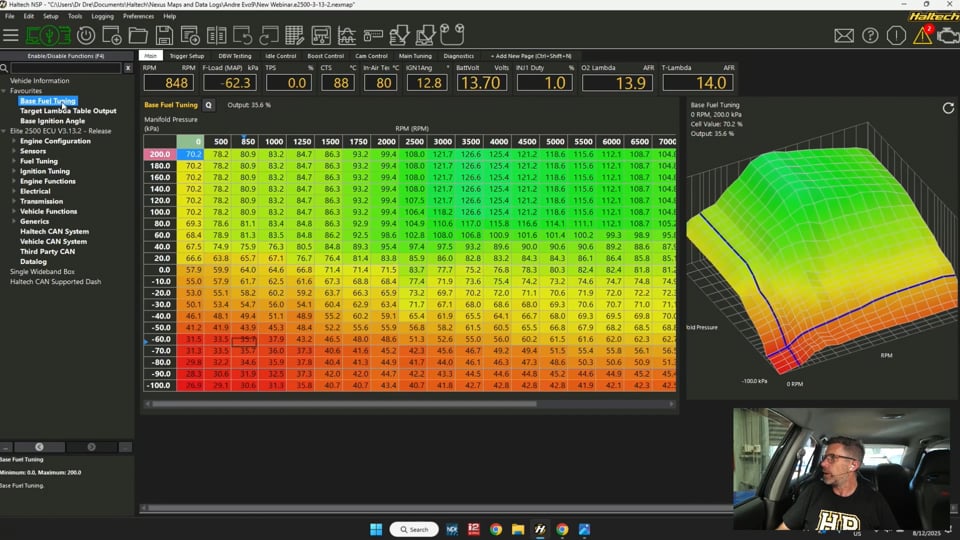Viewport: 960px width, 540px height.
Task: Click the check engine light icon
Action: 948,36
